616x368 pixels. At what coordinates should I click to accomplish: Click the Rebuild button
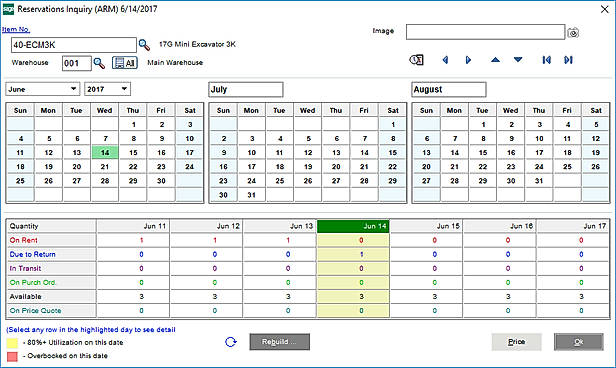pyautogui.click(x=279, y=342)
